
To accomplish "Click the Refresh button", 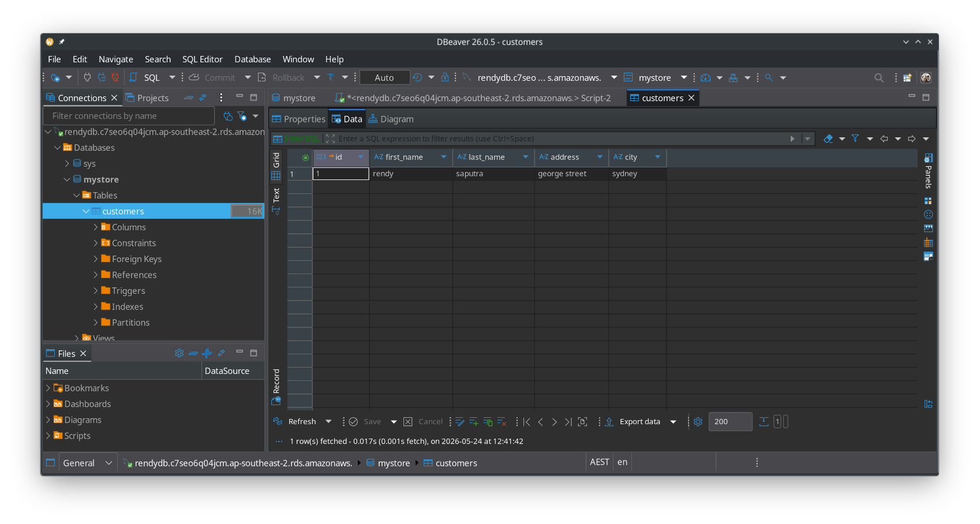I will [x=296, y=422].
